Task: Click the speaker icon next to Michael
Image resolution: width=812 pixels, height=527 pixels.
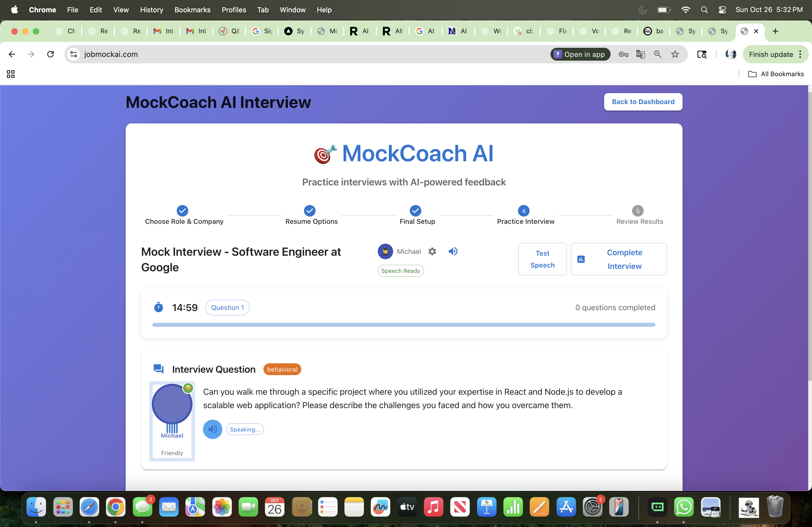Action: coord(453,251)
